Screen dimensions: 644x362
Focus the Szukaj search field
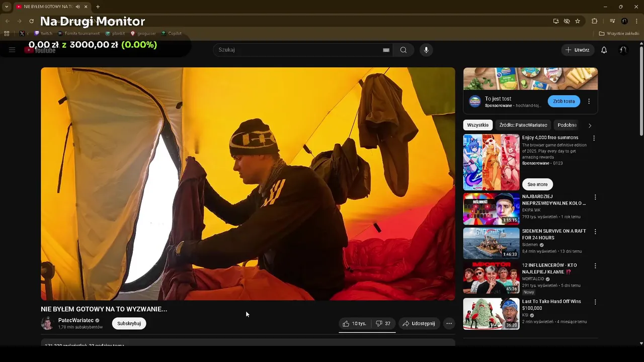297,50
